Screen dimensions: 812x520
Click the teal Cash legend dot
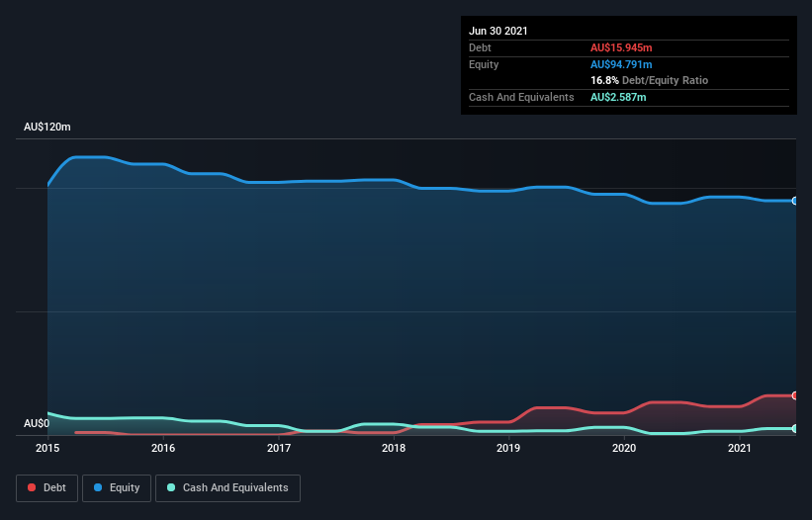(171, 487)
